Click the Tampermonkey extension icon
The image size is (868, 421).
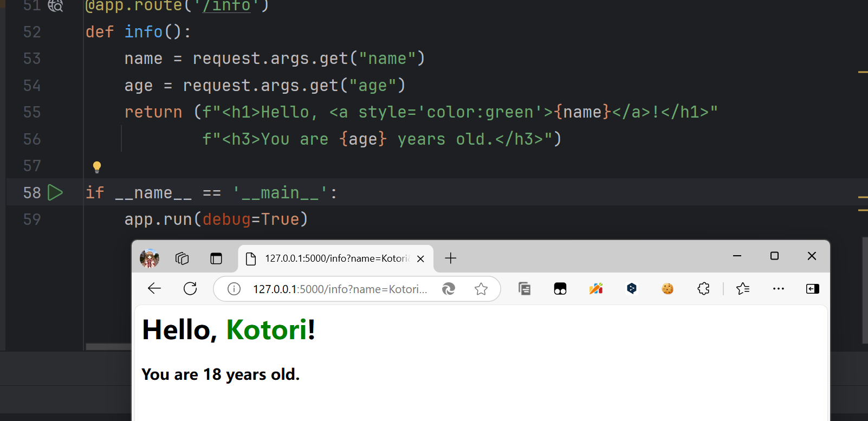pyautogui.click(x=560, y=289)
